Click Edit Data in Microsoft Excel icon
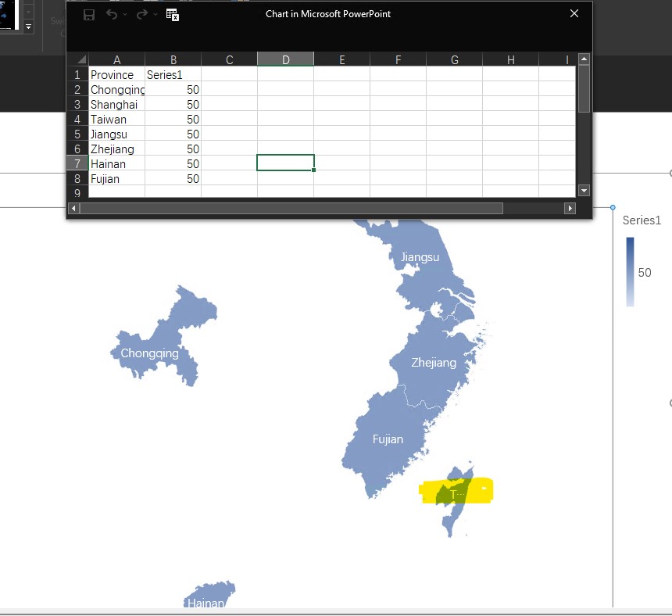672x616 pixels. click(172, 15)
